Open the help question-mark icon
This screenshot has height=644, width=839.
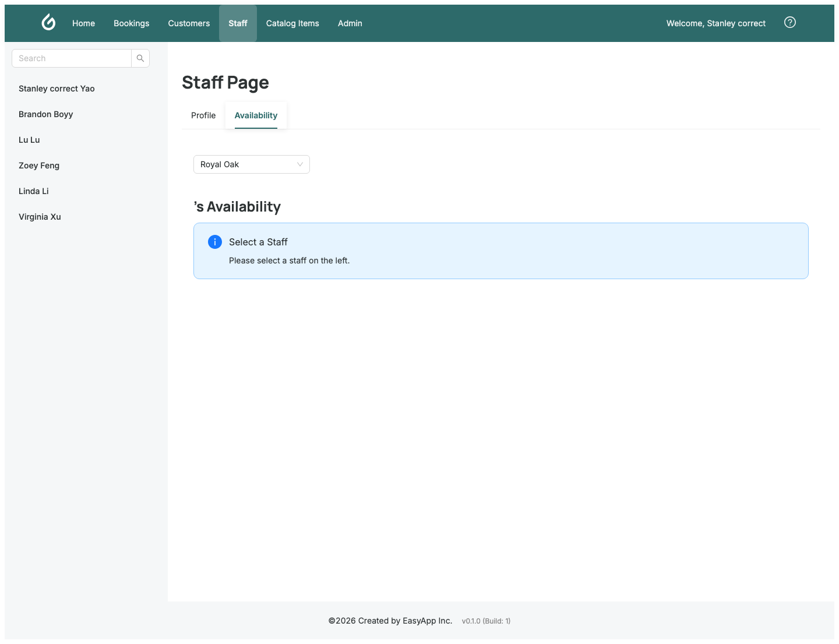tap(790, 22)
